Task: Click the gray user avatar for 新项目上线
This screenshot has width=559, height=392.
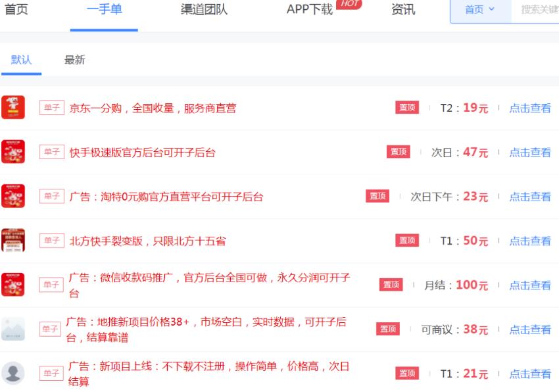Action: [x=13, y=373]
